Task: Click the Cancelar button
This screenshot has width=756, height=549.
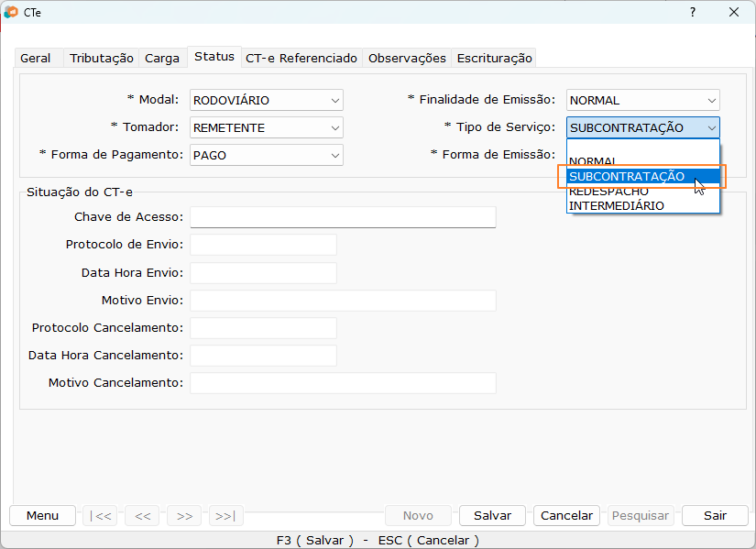Action: (566, 516)
